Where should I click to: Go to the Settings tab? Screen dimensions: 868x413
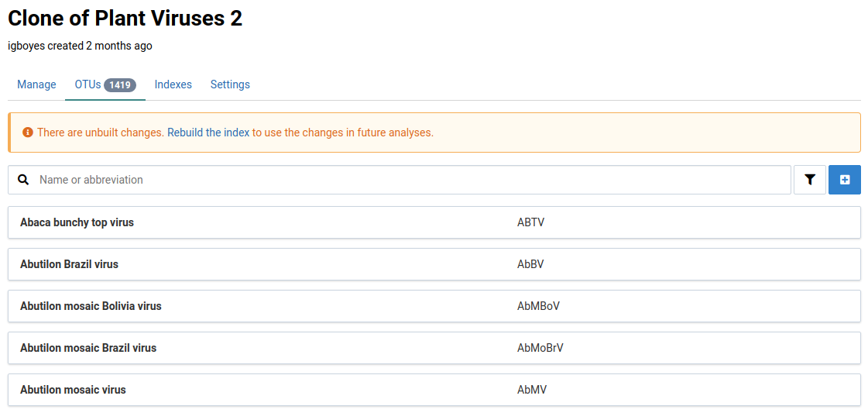pos(230,84)
